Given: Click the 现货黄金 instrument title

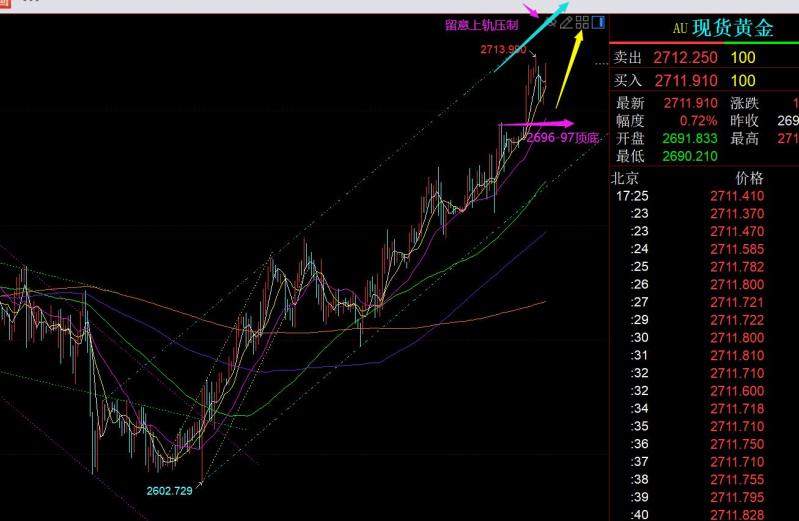Looking at the screenshot, I should (733, 28).
